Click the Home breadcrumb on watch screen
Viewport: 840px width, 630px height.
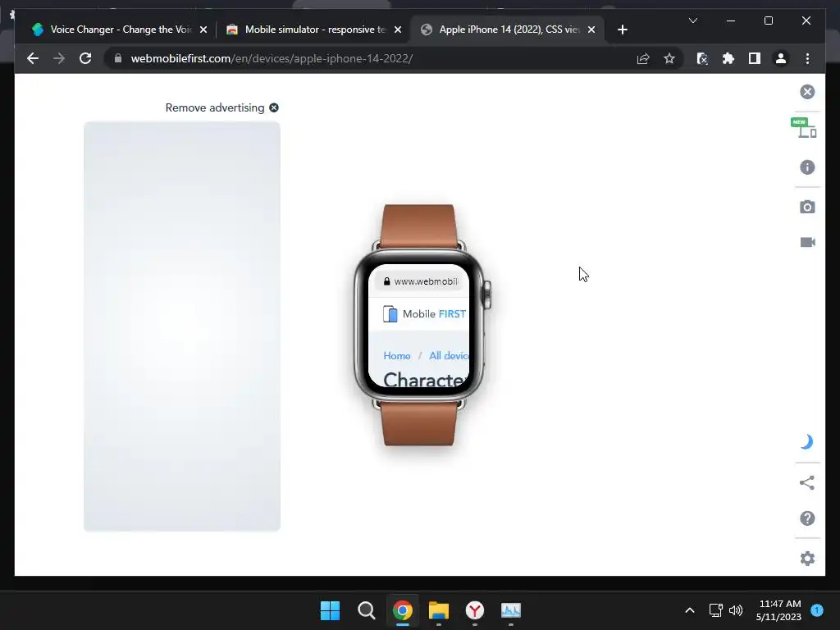pyautogui.click(x=396, y=356)
